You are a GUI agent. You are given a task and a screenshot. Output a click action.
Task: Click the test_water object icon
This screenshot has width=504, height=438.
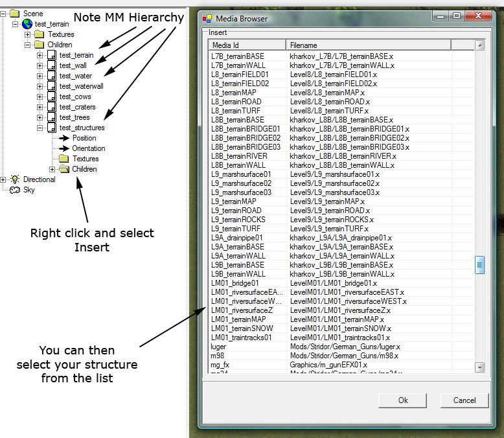click(52, 76)
